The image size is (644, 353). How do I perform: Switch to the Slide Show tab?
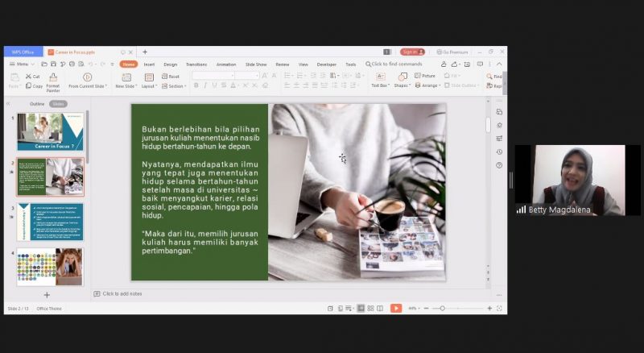coord(256,64)
